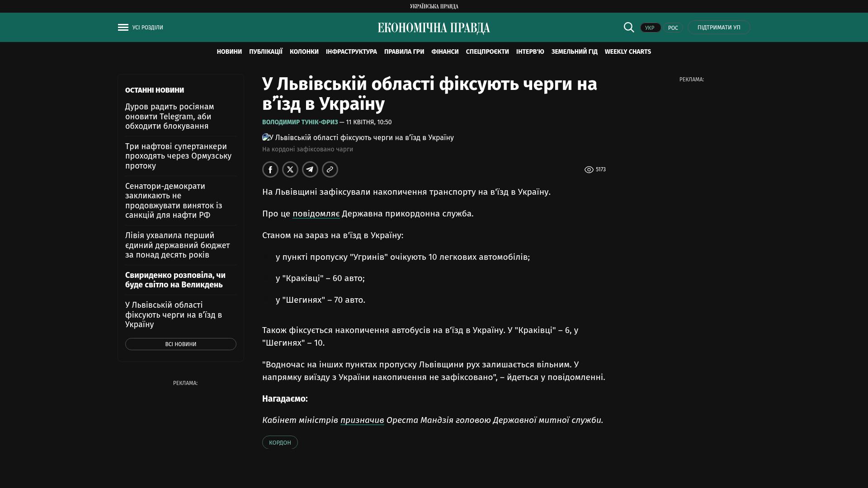The image size is (868, 488).
Task: Click the Економічна правда logo
Action: coord(434,28)
